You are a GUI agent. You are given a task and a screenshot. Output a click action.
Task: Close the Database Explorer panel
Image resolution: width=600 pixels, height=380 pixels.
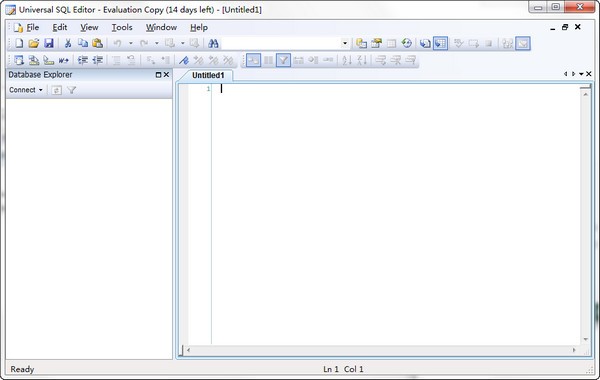(166, 75)
